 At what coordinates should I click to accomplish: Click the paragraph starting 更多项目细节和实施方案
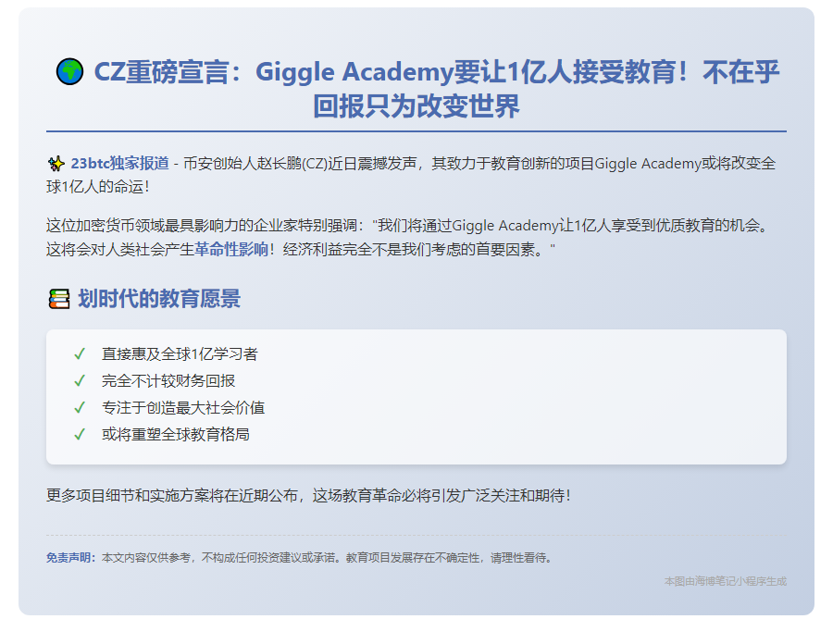tap(308, 495)
